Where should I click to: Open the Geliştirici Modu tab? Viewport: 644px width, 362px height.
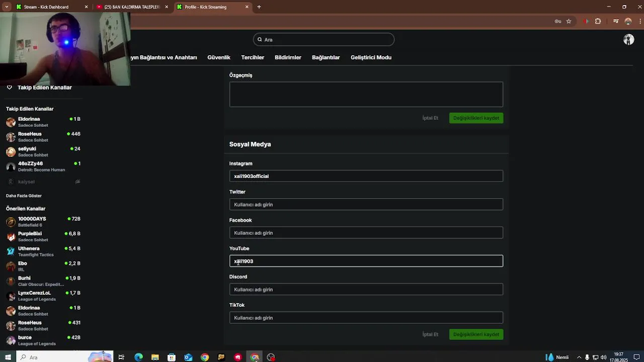coord(371,57)
